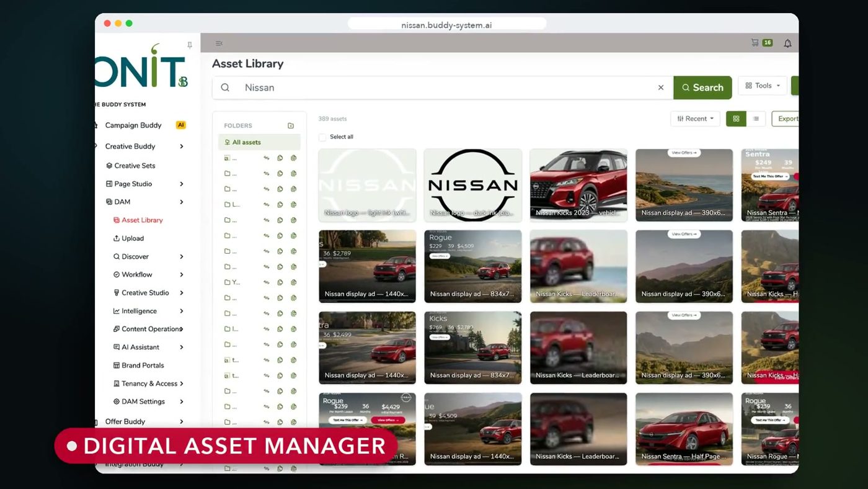Collapse the sidebar with the top-bar menu icon
This screenshot has width=868, height=489.
coord(219,43)
